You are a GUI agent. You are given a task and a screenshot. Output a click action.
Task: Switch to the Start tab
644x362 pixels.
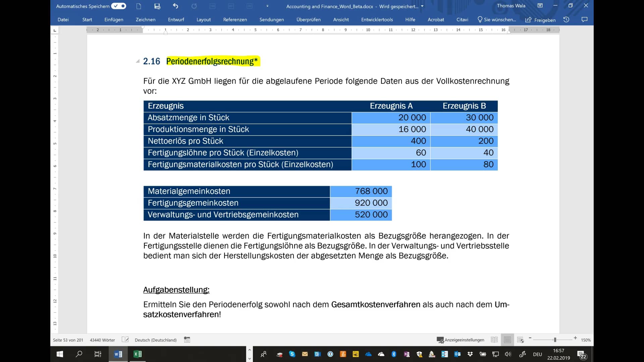tap(87, 19)
